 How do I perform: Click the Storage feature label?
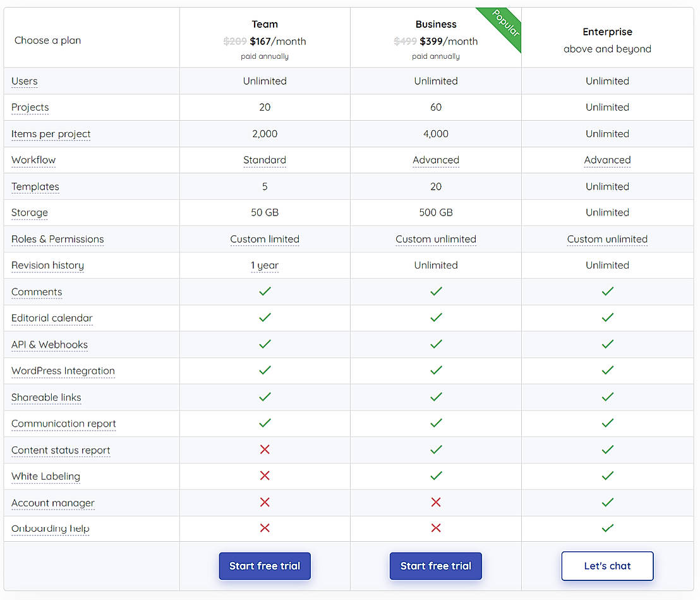(x=30, y=212)
